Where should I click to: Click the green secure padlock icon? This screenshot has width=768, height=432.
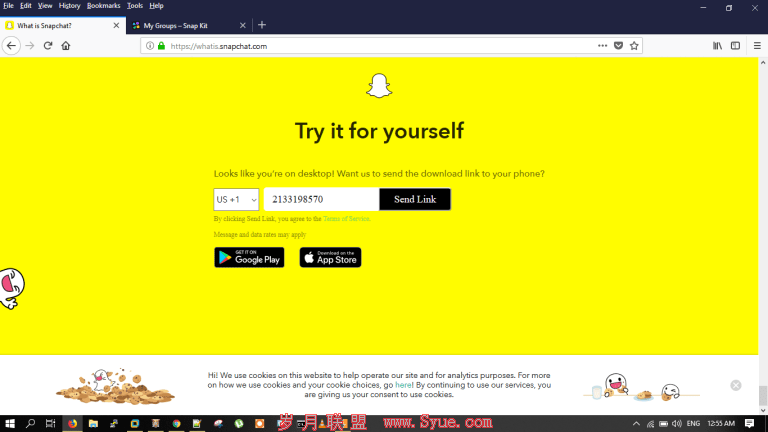[161, 46]
